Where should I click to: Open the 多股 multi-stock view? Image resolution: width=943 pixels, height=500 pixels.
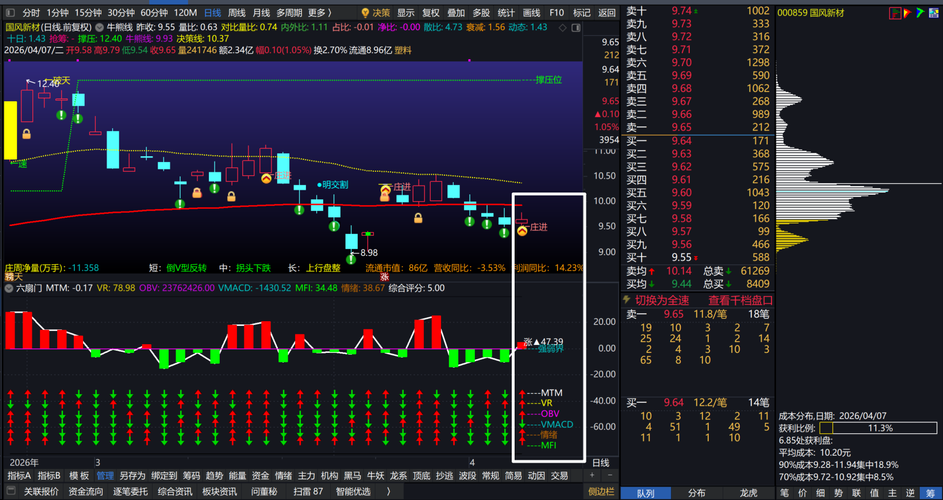tap(481, 13)
